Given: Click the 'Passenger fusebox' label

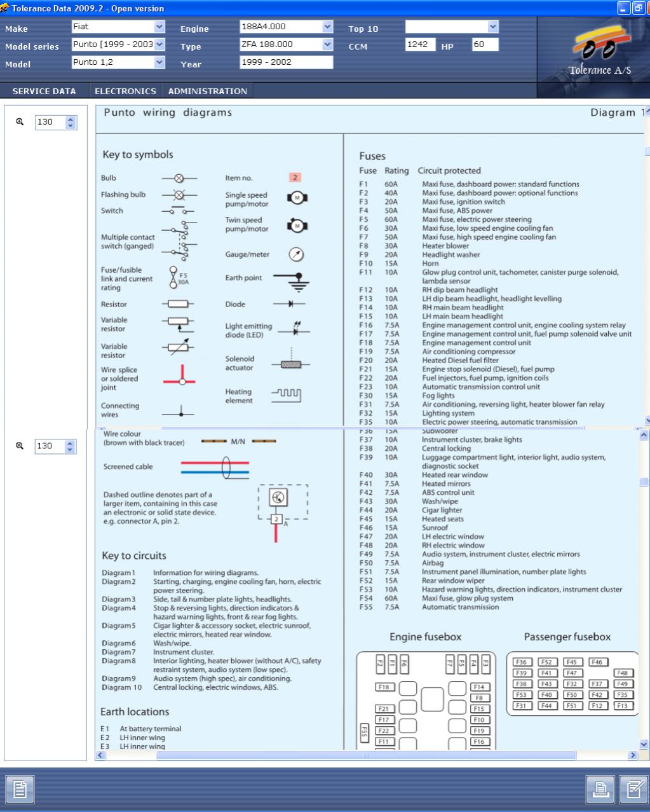Looking at the screenshot, I should point(567,637).
